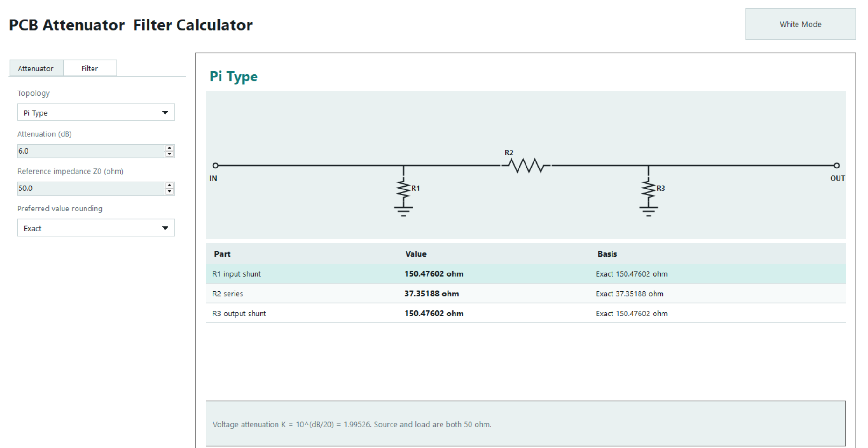This screenshot has height=448, width=868.
Task: Select the R1 input shunt row
Action: 526,274
